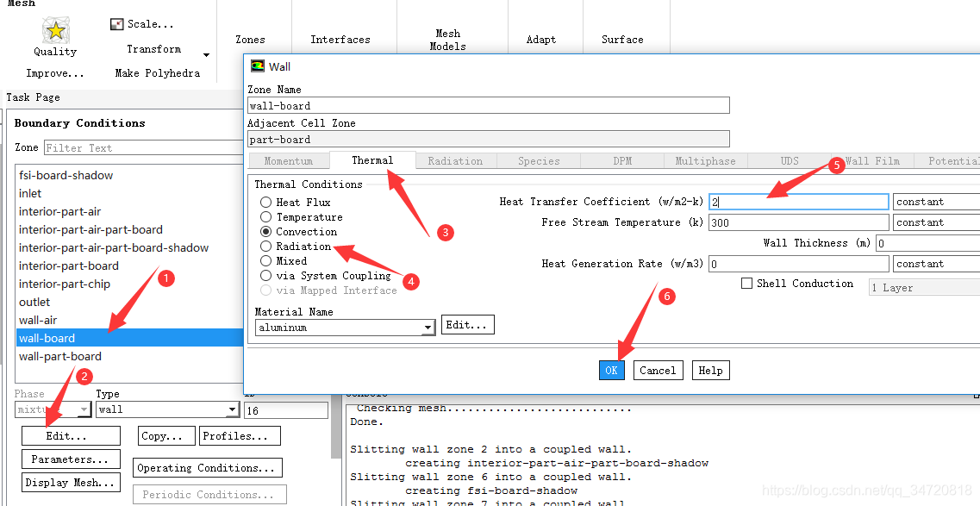The height and width of the screenshot is (506, 980).
Task: Click Edit button next to material
Action: 467,325
